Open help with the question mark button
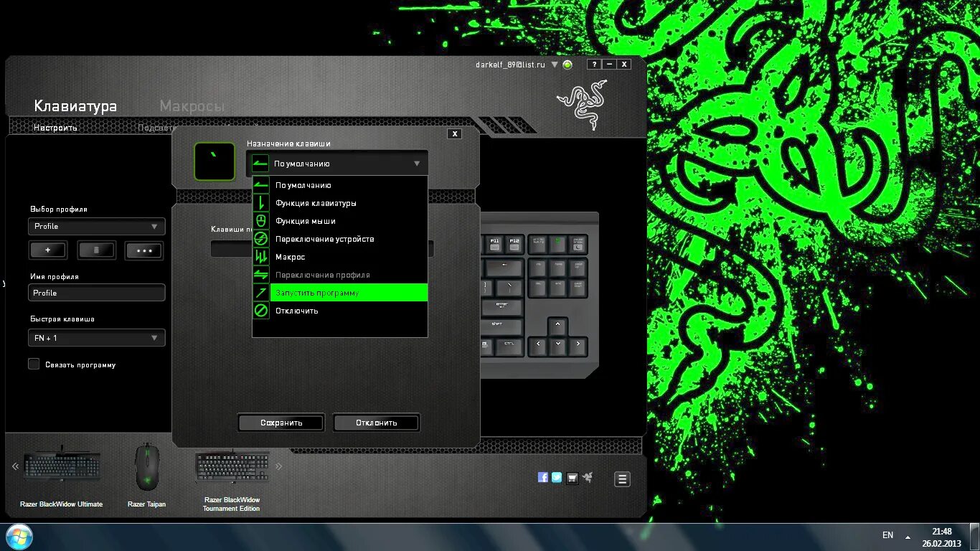The height and width of the screenshot is (551, 980). pos(594,64)
